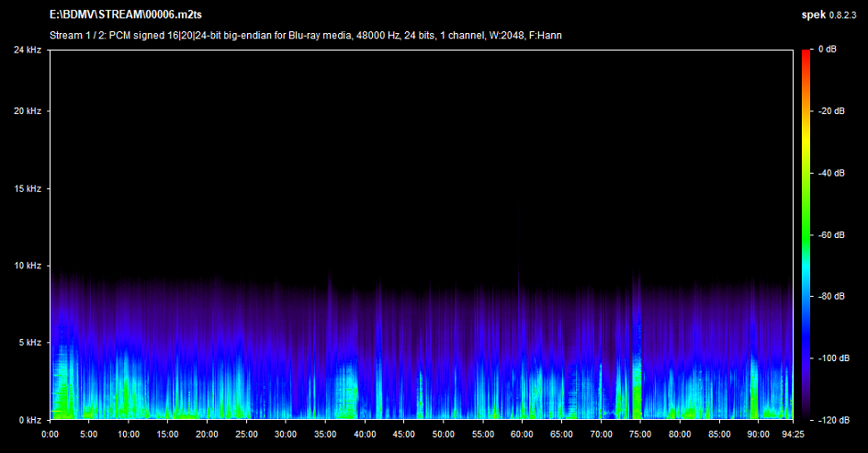Click the 0:00 start time marker
The image size is (868, 453).
(51, 434)
